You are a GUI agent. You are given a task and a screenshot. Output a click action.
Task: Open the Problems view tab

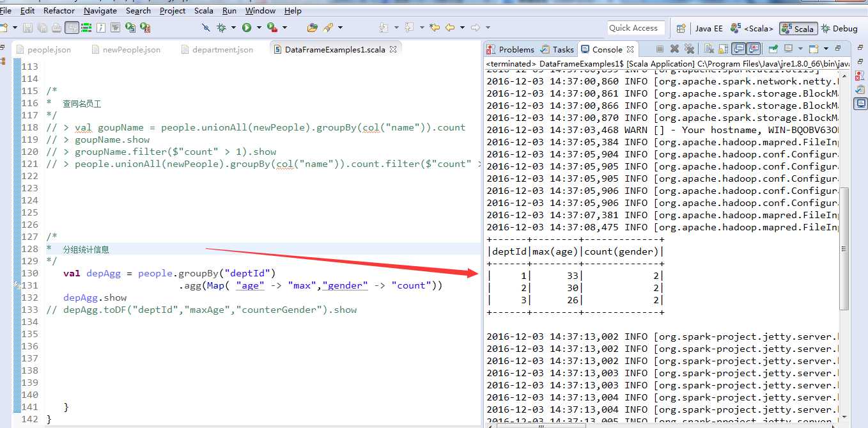pyautogui.click(x=510, y=49)
